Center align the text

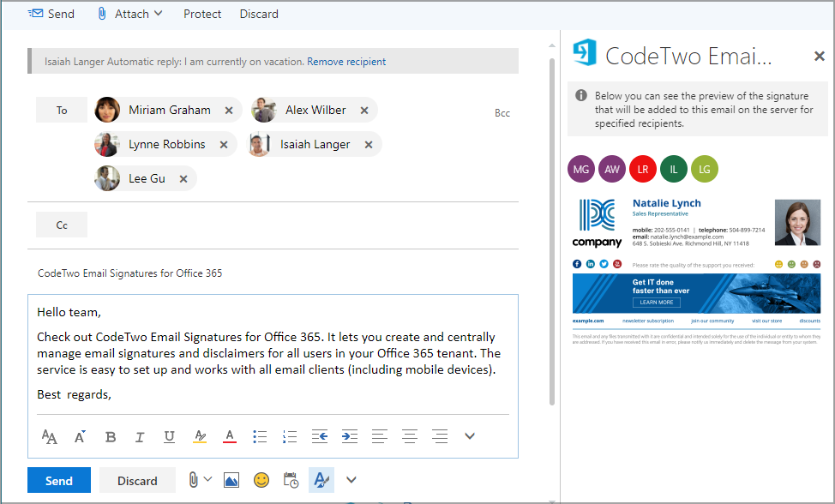coord(410,437)
